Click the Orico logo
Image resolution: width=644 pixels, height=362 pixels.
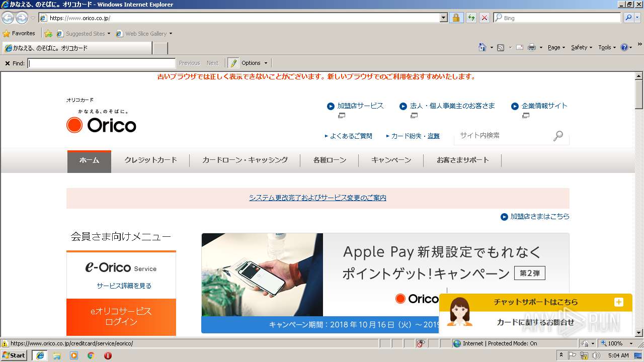click(x=101, y=124)
